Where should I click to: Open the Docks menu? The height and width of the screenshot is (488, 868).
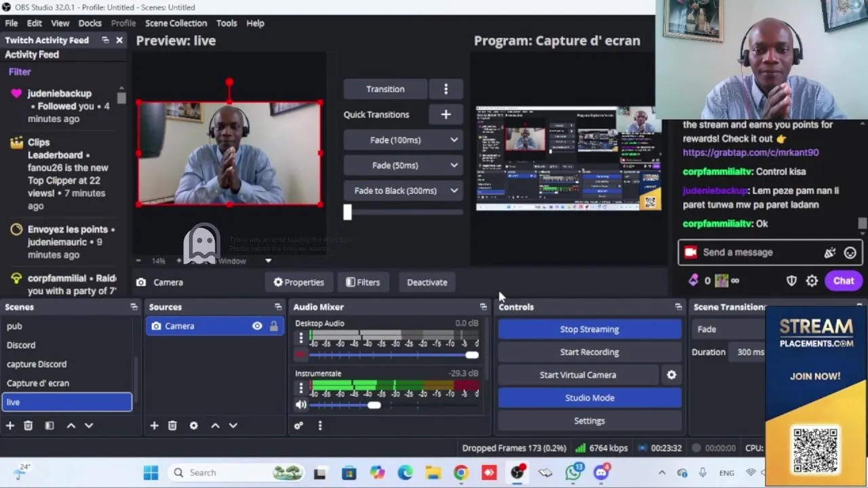coord(90,23)
